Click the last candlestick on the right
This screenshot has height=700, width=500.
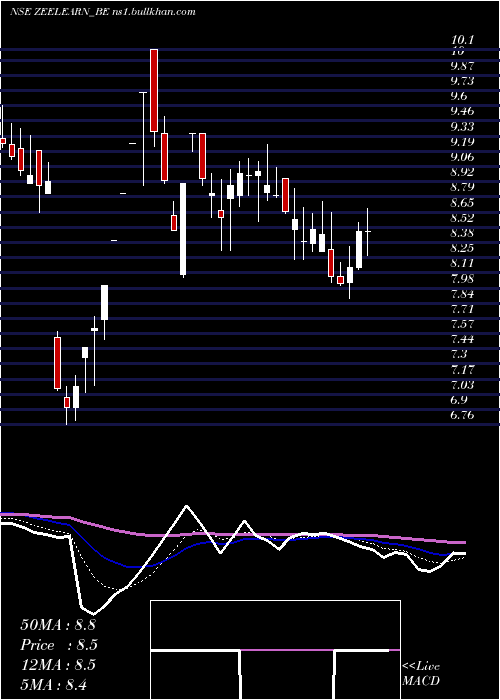(x=368, y=232)
